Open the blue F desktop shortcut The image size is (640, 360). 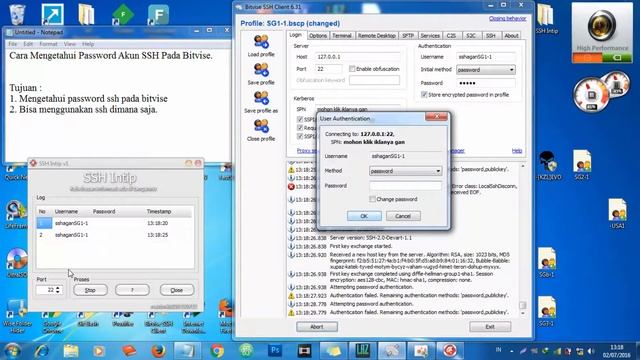click(x=158, y=15)
